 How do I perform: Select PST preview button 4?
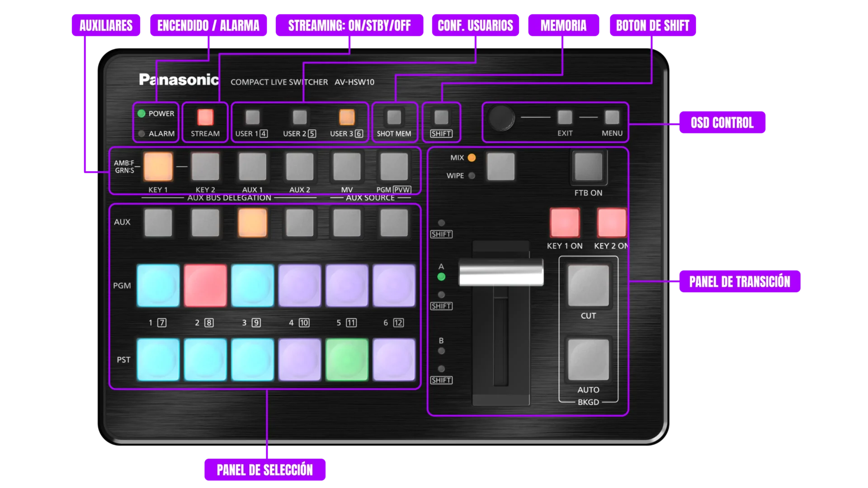pyautogui.click(x=299, y=360)
